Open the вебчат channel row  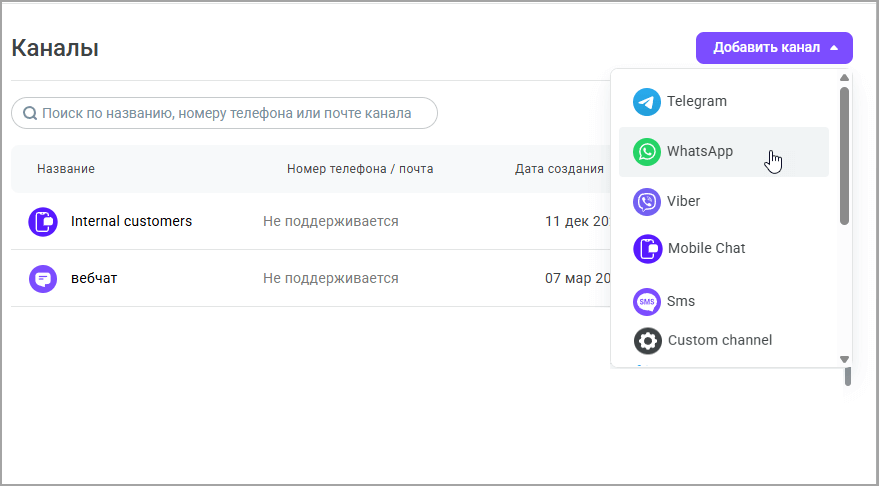(x=311, y=279)
